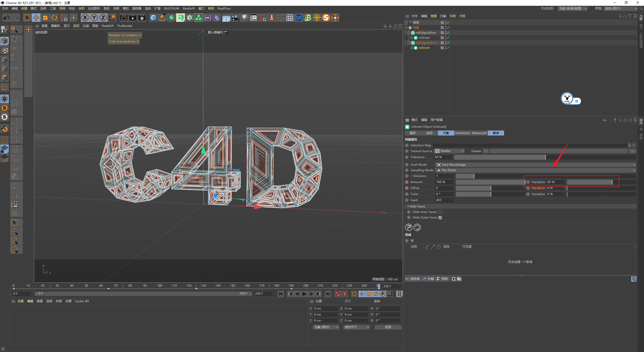This screenshot has width=644, height=352.
Task: Open the 运动图形 menu
Action: coord(94,9)
